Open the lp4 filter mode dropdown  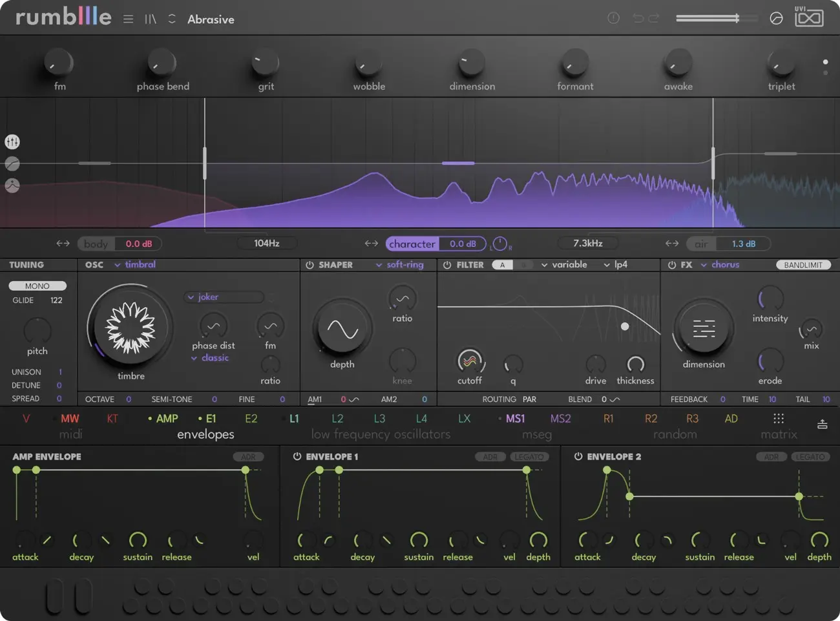point(616,264)
